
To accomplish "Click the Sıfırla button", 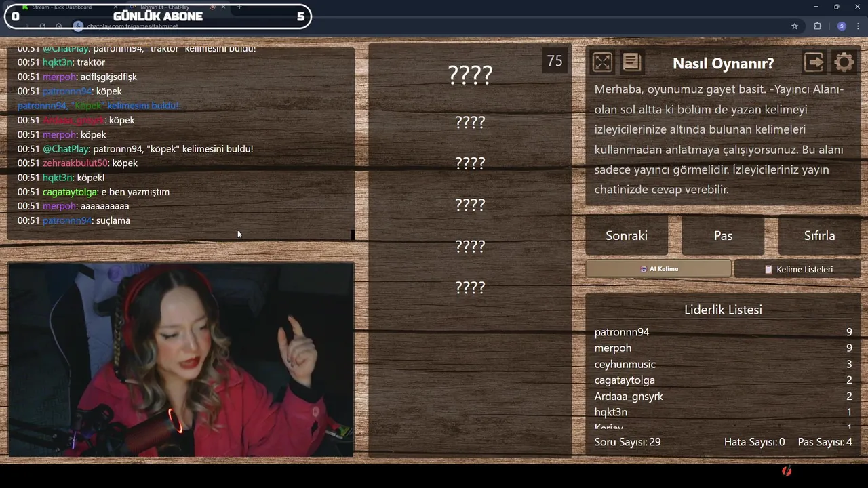I will point(819,235).
